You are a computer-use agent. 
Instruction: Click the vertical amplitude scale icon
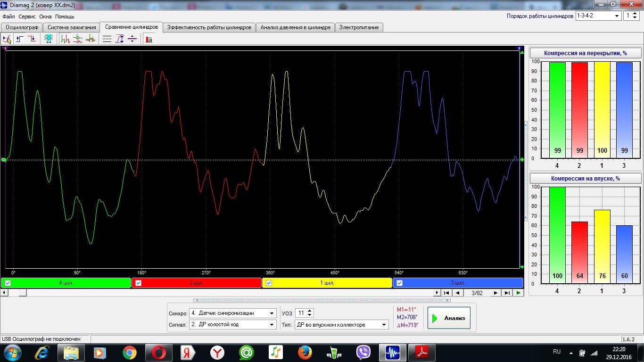point(120,39)
